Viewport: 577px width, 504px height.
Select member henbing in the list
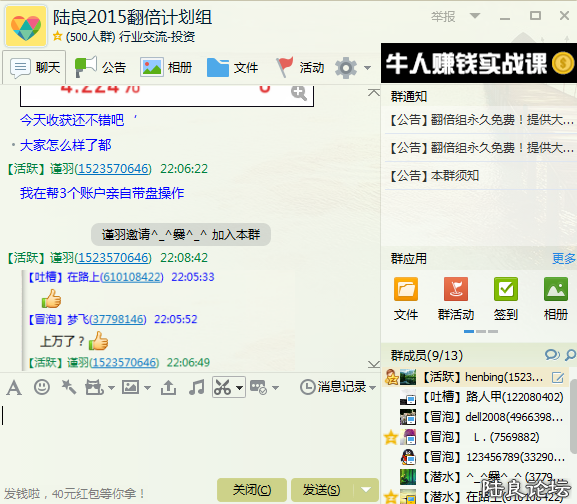click(x=475, y=377)
